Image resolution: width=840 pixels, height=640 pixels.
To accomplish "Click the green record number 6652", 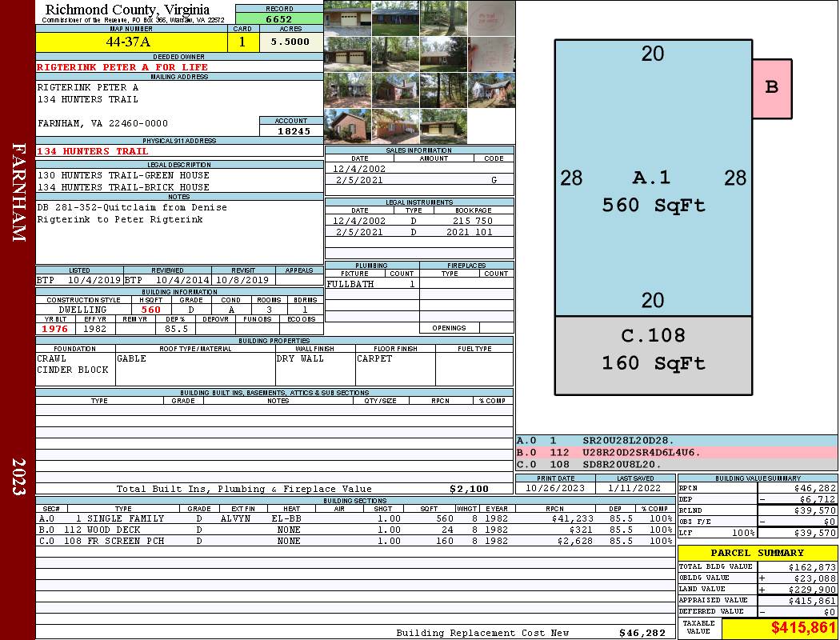I will click(x=278, y=18).
